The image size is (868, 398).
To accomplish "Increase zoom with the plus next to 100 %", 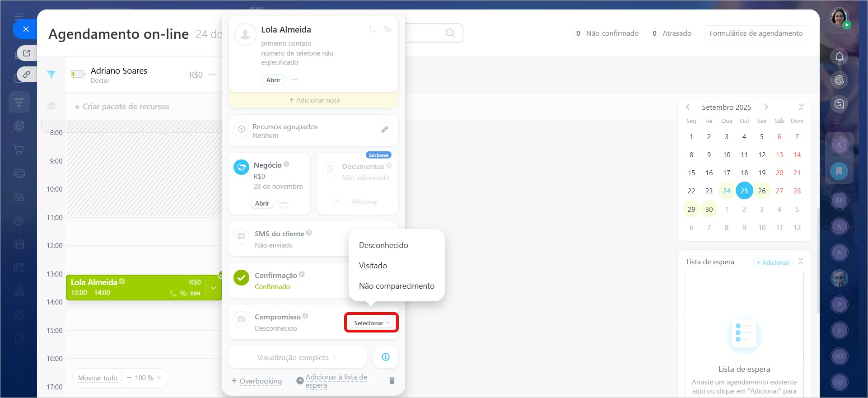I will point(159,378).
